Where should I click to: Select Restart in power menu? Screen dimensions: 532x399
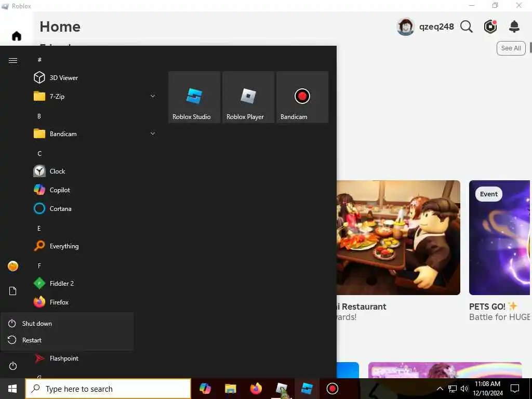point(67,340)
